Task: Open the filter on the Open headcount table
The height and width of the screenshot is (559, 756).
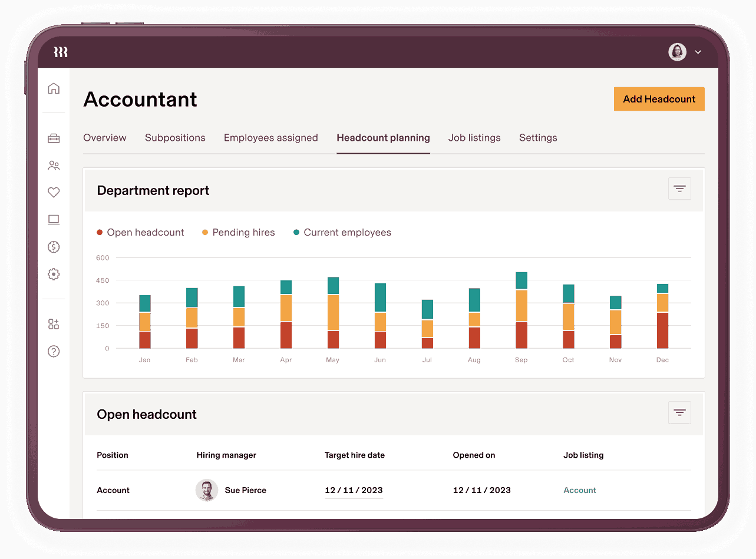Action: click(x=679, y=413)
